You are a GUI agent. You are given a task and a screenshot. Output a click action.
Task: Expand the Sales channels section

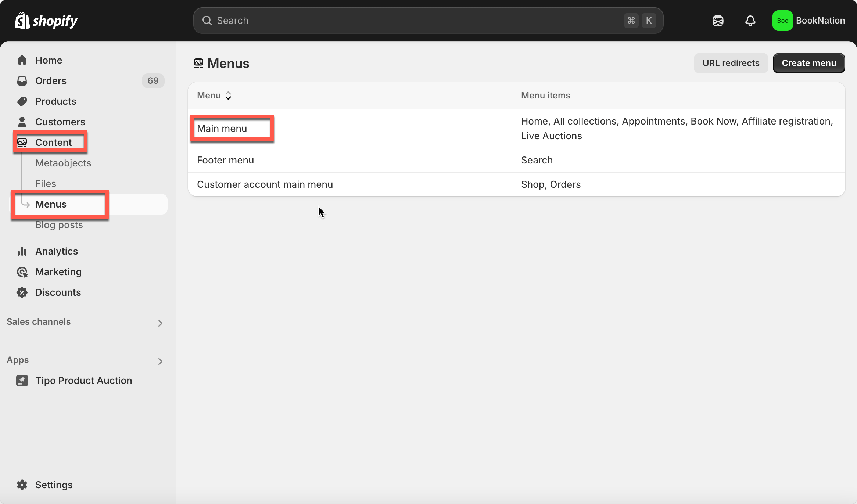pyautogui.click(x=160, y=323)
